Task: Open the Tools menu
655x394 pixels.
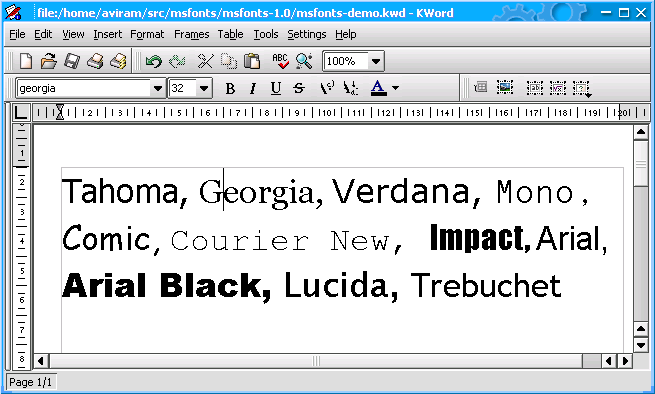Action: pyautogui.click(x=266, y=34)
